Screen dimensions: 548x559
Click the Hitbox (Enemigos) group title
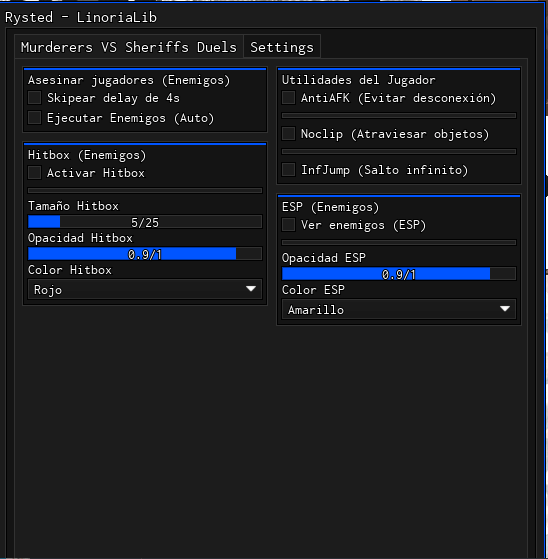tap(87, 155)
